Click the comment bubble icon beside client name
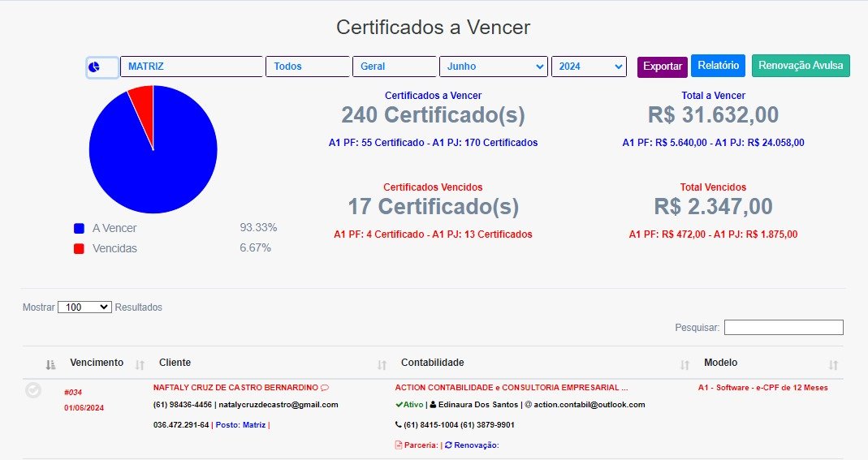 coord(325,388)
